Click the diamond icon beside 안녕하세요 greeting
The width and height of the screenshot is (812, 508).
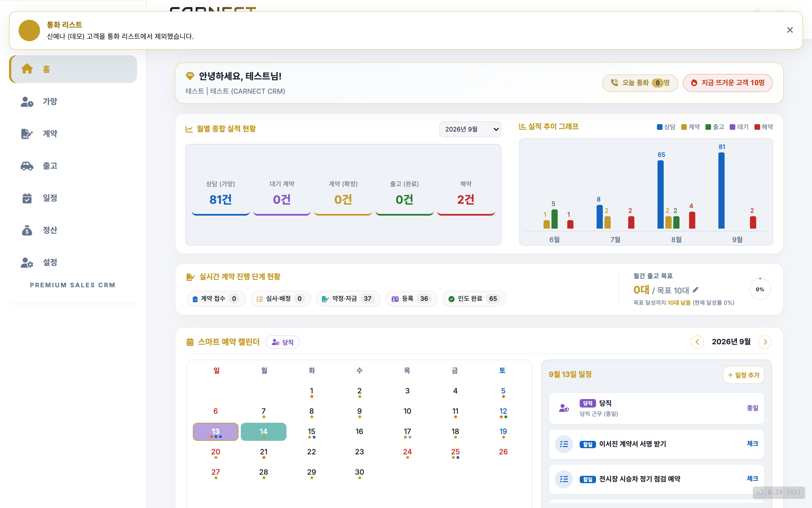point(190,76)
